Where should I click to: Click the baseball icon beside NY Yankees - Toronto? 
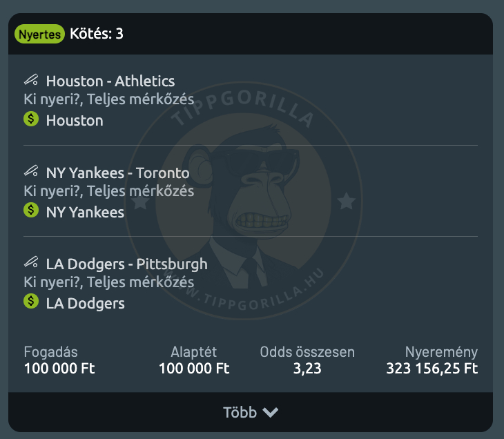[x=31, y=171]
